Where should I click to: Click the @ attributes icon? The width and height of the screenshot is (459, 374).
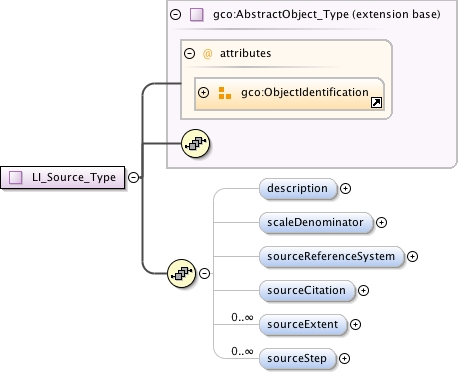coord(207,53)
